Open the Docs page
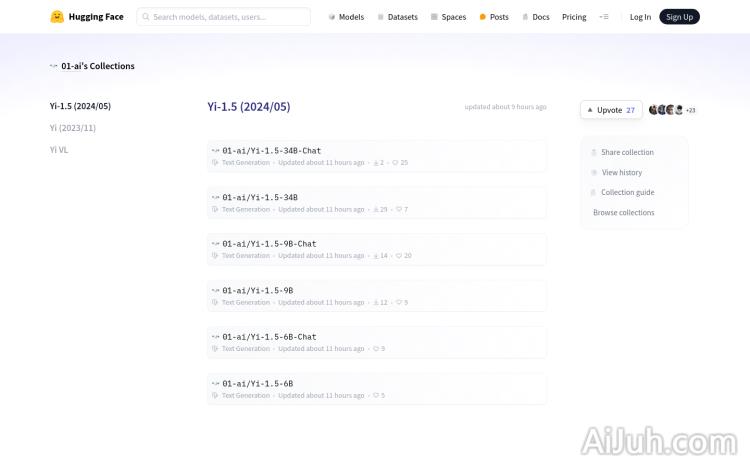 [536, 17]
